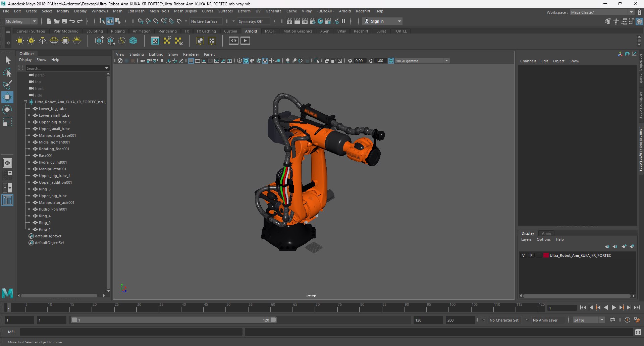Activate the Select tool arrow

(7, 60)
